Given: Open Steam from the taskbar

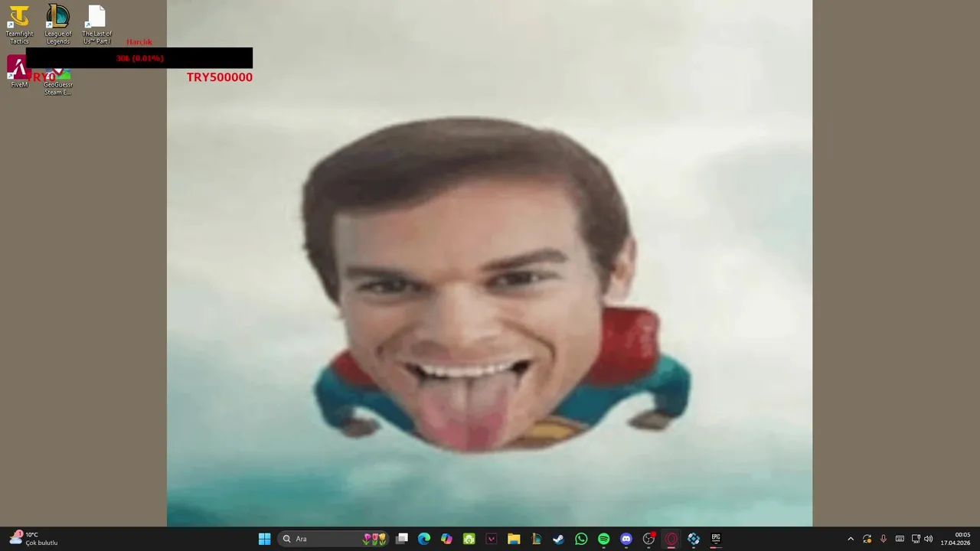Looking at the screenshot, I should tap(558, 539).
